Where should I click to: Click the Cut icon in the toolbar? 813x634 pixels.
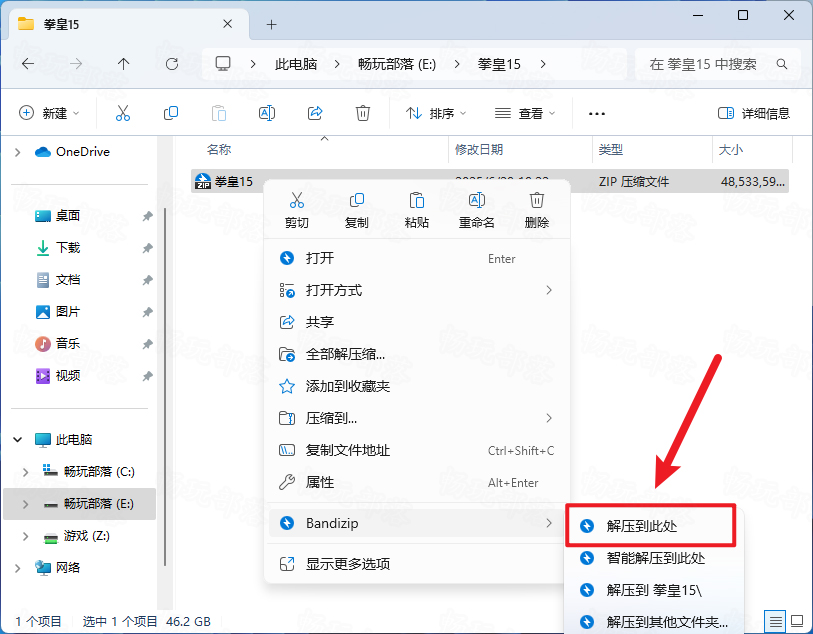coord(123,113)
